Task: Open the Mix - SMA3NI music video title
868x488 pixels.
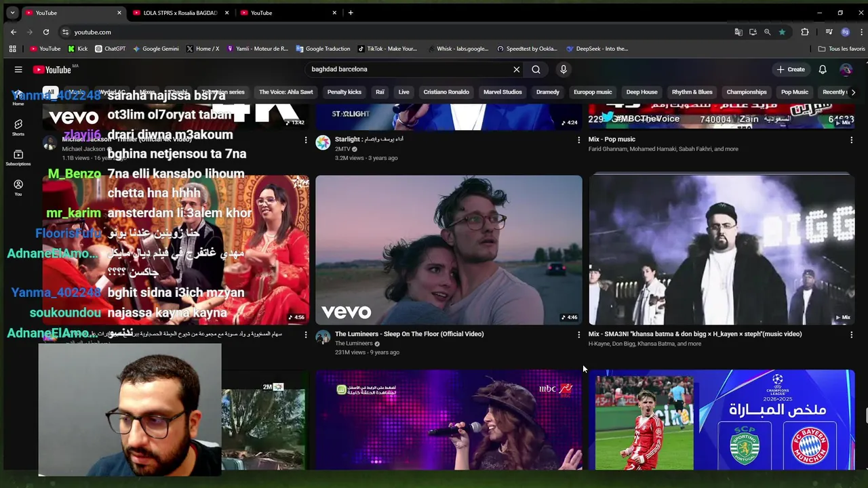Action: [695, 334]
